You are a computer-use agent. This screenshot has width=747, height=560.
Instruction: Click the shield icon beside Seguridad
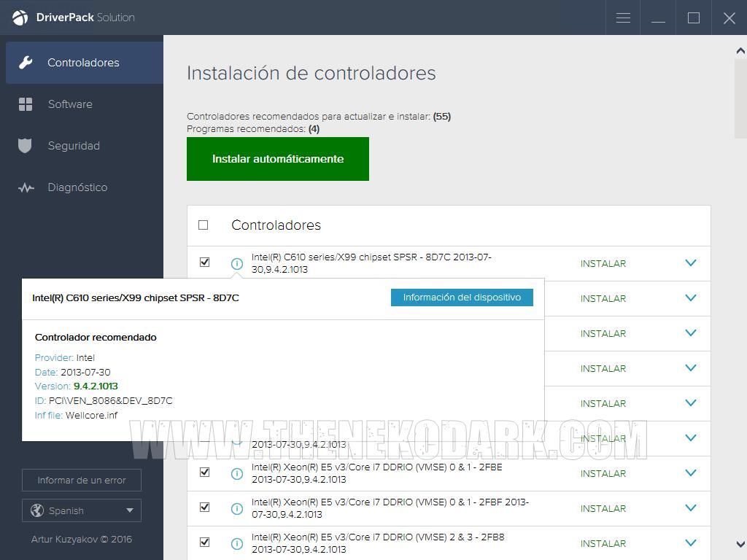click(25, 146)
